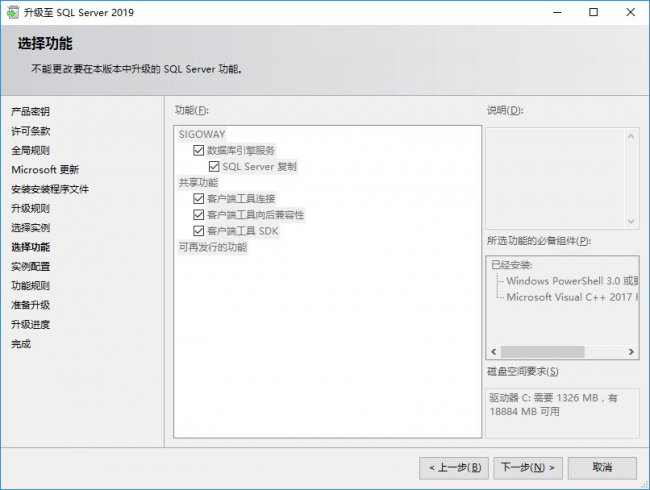Go to 完成 step in sidebar
Viewport: 650px width, 490px height.
(x=21, y=344)
